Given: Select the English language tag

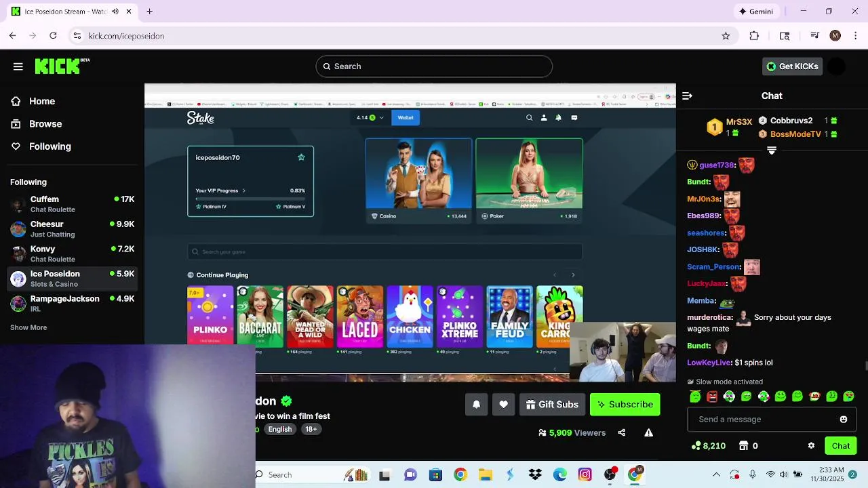Looking at the screenshot, I should point(279,429).
